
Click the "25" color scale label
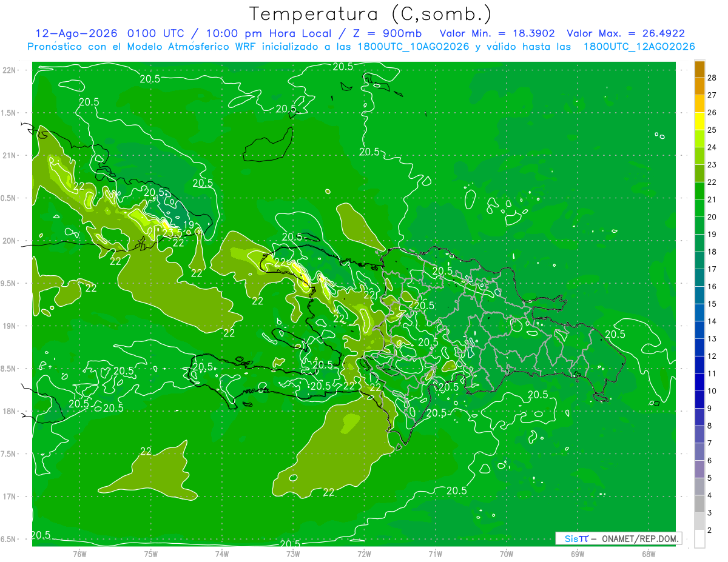tap(712, 130)
